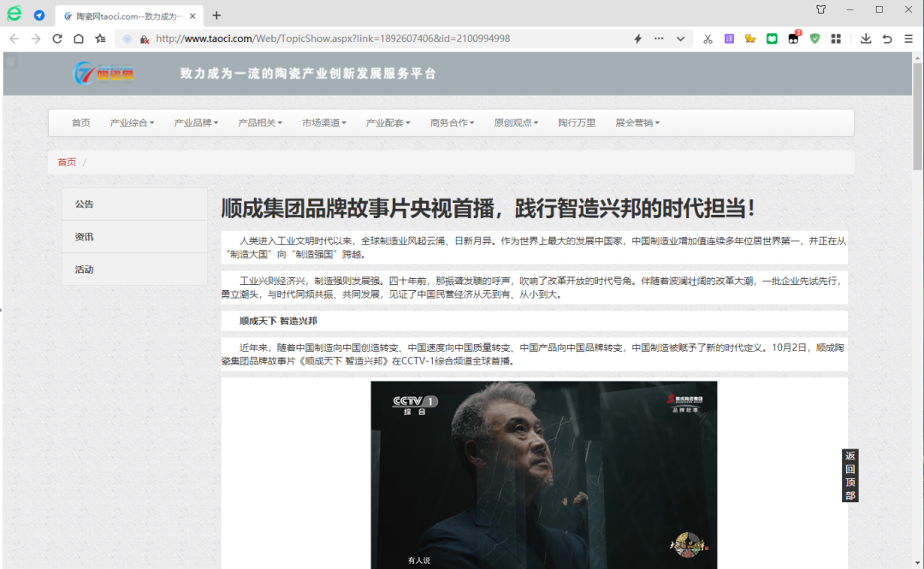Click the CCTV-1 brand story image
924x569 pixels.
(x=544, y=475)
